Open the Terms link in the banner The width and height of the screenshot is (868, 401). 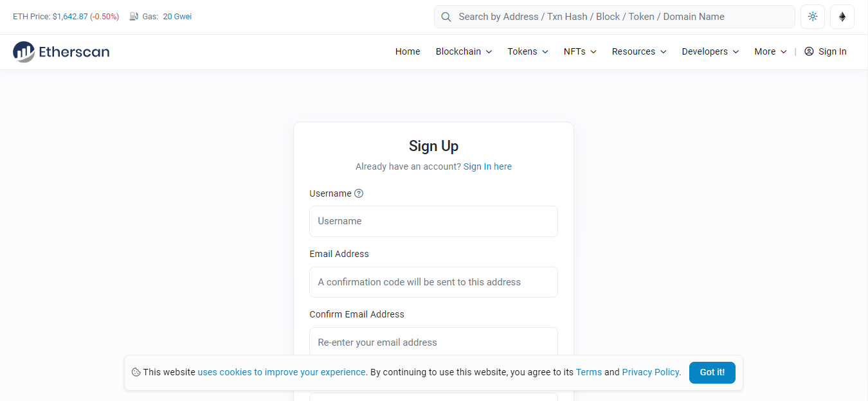[x=588, y=372]
